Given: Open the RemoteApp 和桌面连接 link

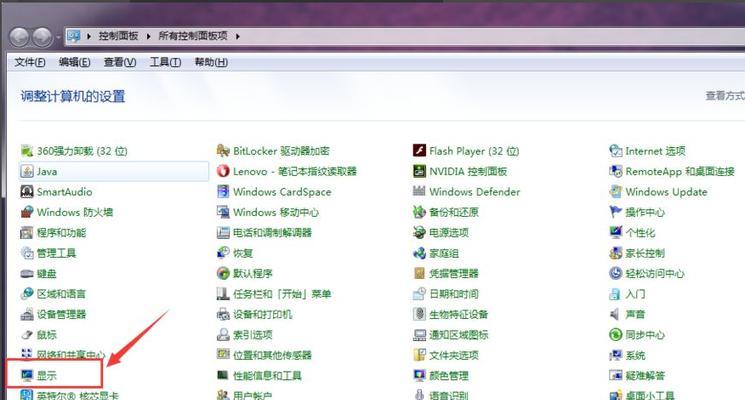Looking at the screenshot, I should coord(680,171).
